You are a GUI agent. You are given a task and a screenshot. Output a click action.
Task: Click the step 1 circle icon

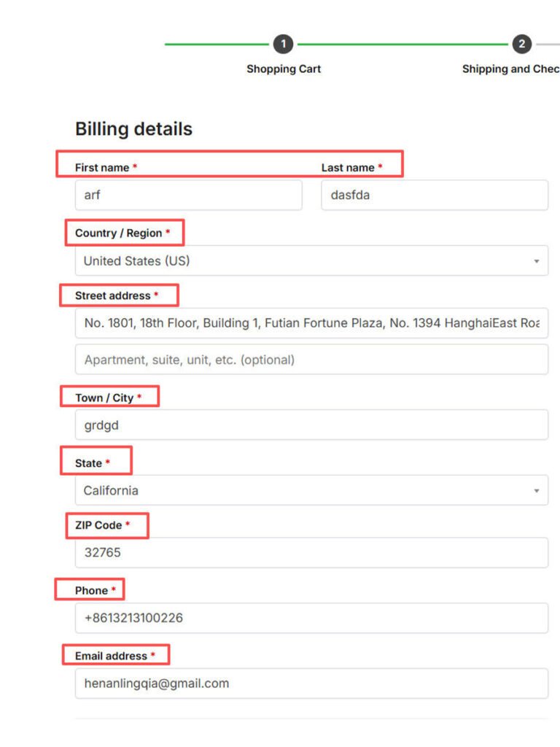[283, 44]
